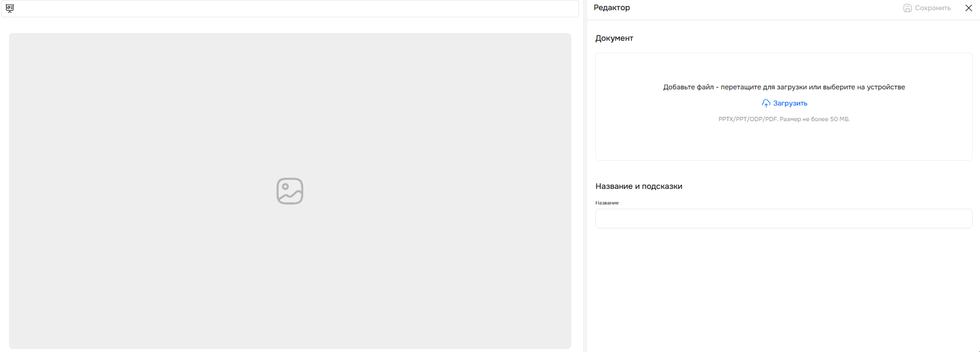Click the Название и подсказки heading
This screenshot has height=352, width=980.
pyautogui.click(x=639, y=186)
